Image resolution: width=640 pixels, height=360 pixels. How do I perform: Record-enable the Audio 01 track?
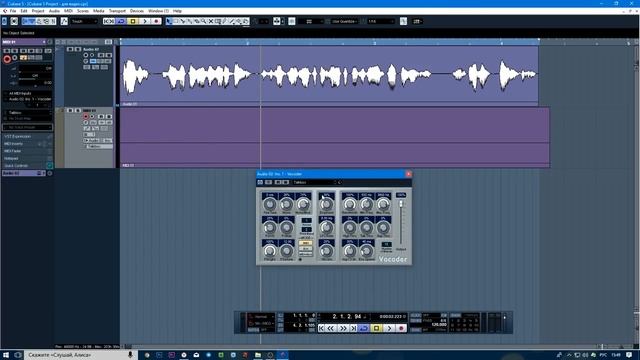click(85, 55)
